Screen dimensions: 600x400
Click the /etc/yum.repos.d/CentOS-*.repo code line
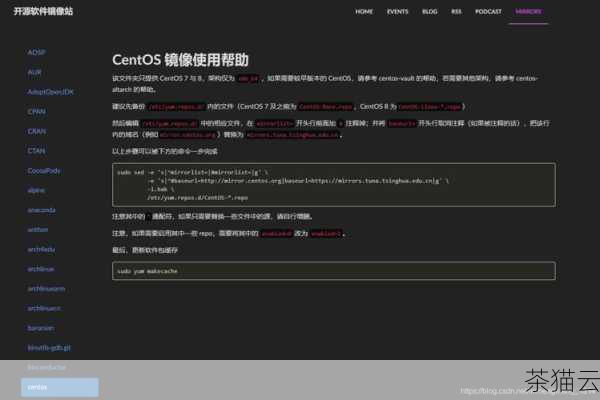coord(197,198)
